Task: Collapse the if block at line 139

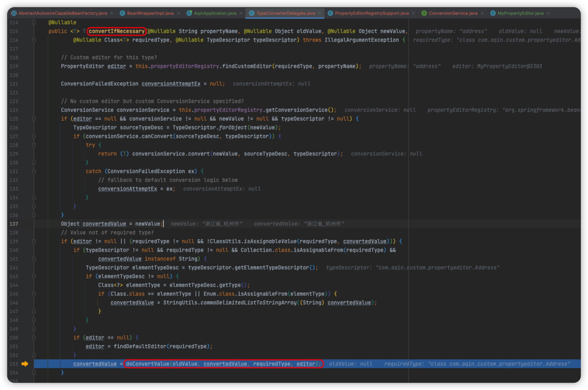Action: tap(34, 242)
